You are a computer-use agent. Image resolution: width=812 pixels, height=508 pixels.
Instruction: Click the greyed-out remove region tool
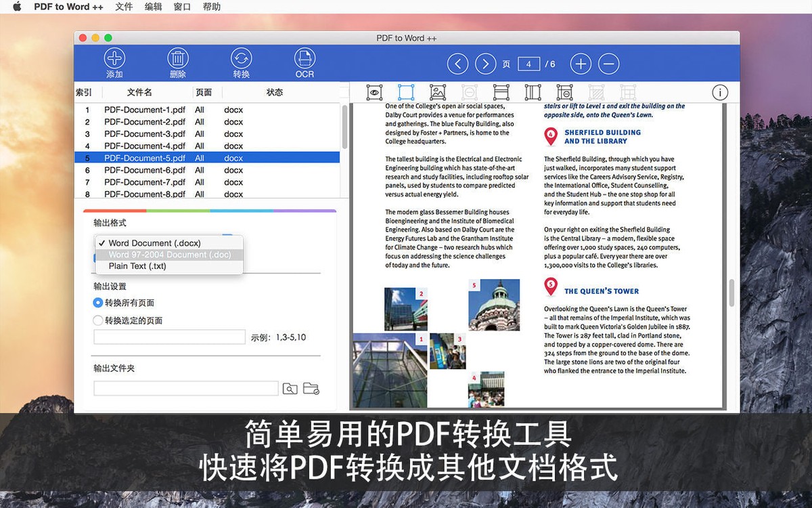coord(469,92)
